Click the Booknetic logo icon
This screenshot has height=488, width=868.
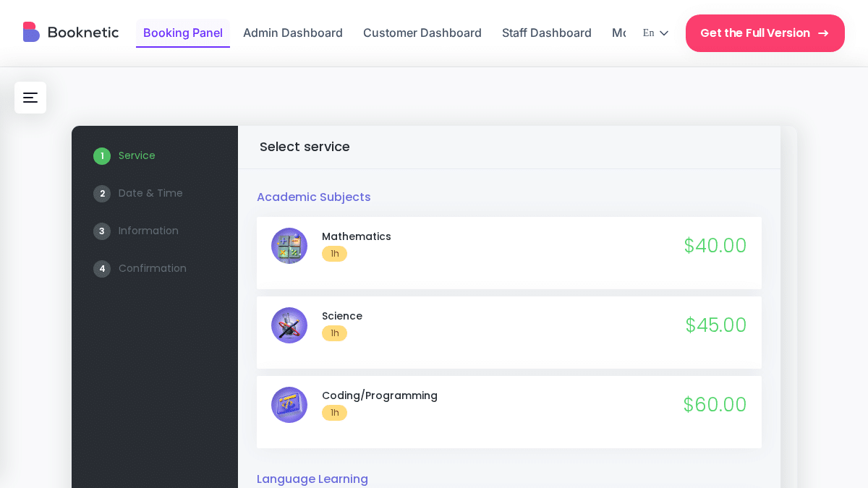pyautogui.click(x=31, y=32)
